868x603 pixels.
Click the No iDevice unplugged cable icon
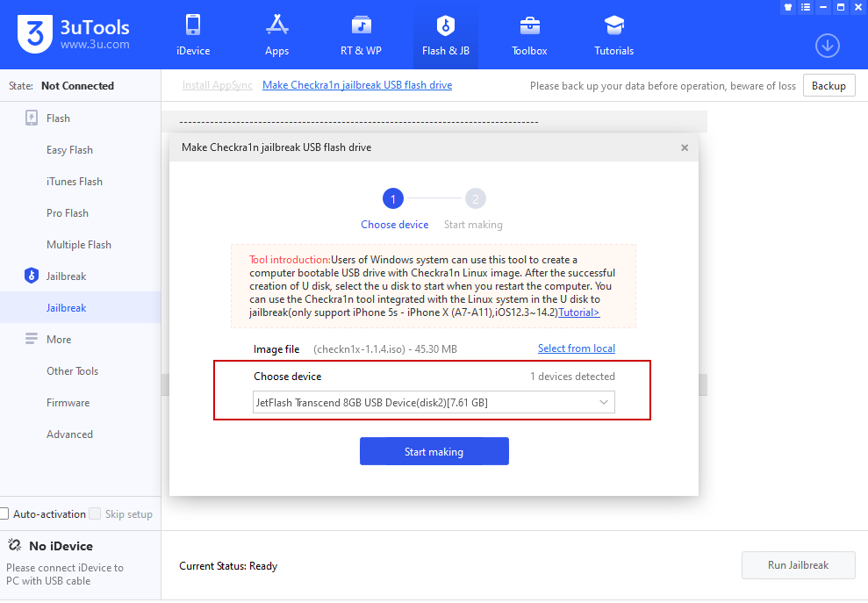(15, 545)
